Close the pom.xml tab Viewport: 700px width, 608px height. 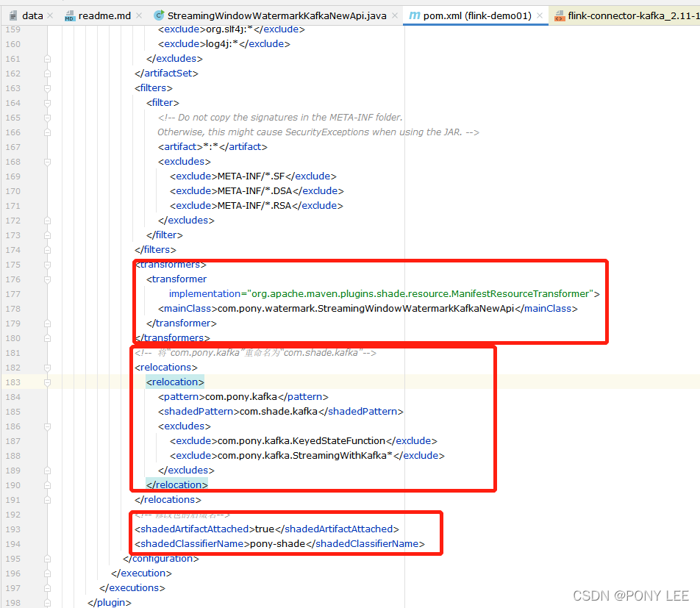(539, 15)
